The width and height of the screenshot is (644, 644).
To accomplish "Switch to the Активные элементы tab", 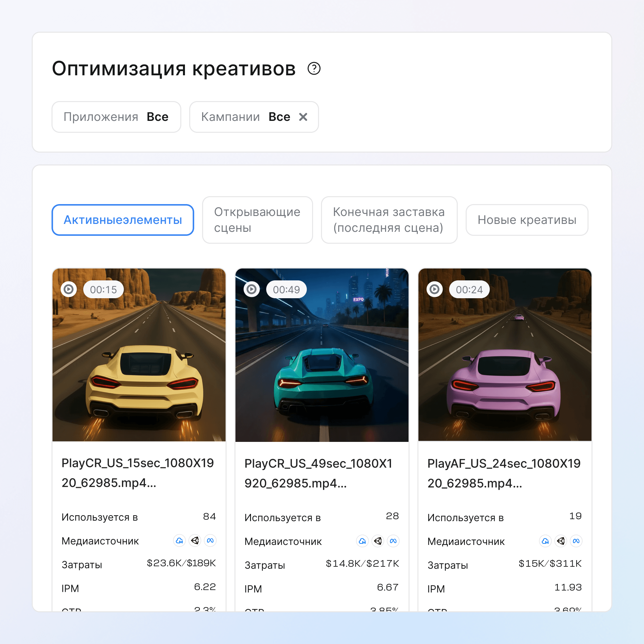I will pos(123,220).
